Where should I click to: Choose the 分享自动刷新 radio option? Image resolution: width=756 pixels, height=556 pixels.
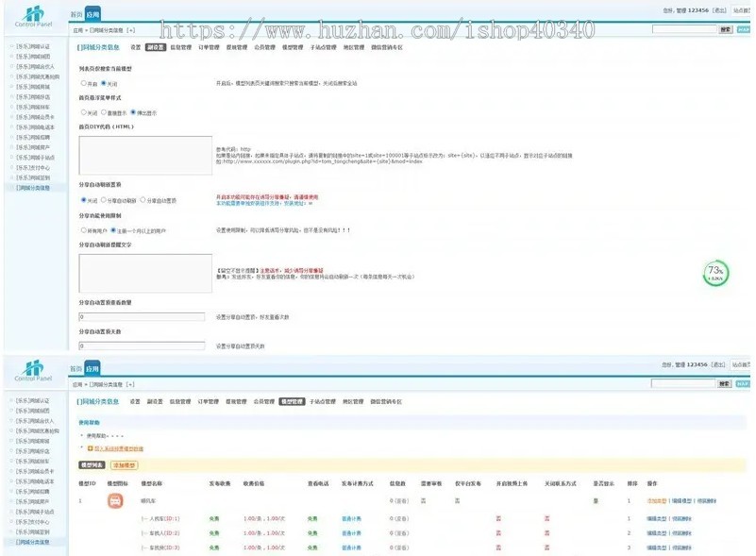104,199
